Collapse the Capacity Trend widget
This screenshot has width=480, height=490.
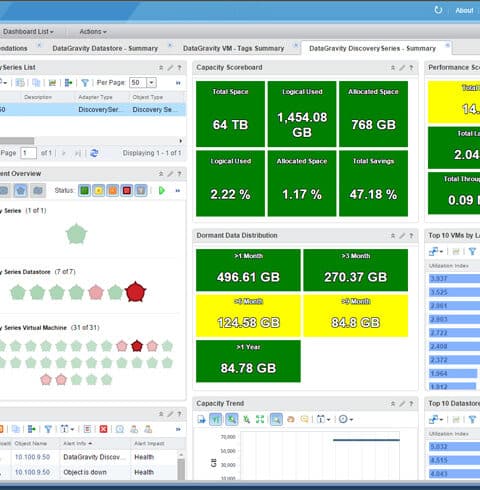[x=393, y=404]
